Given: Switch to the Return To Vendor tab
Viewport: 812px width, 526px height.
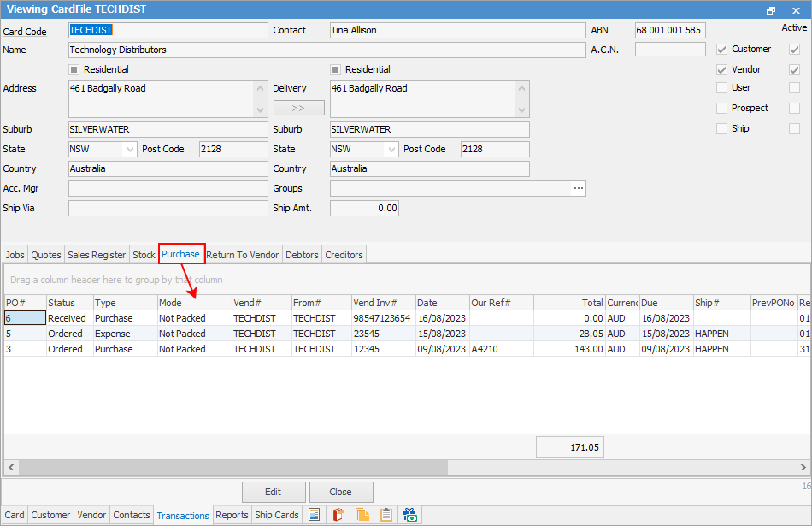Looking at the screenshot, I should click(x=243, y=255).
